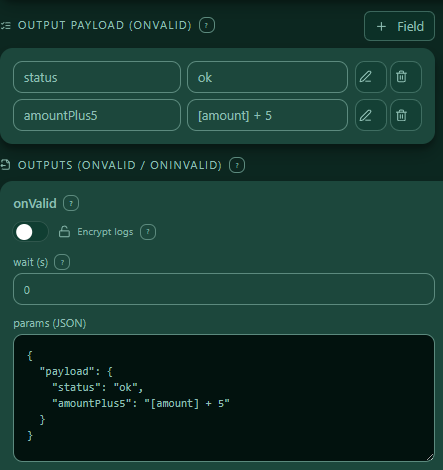Click the "amountPlus5" line in JSON editor
Image resolution: width=443 pixels, height=470 pixels.
141,404
